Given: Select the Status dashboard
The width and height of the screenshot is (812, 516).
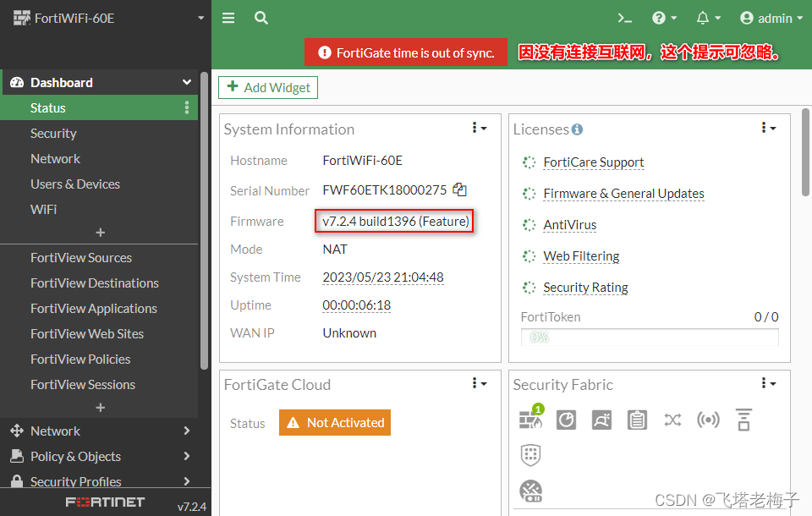Looking at the screenshot, I should click(99, 107).
